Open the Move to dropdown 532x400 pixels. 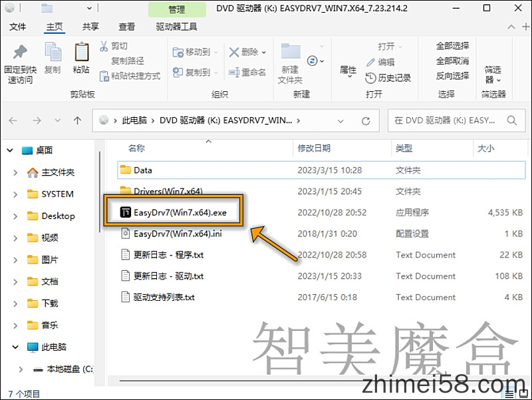(x=195, y=52)
